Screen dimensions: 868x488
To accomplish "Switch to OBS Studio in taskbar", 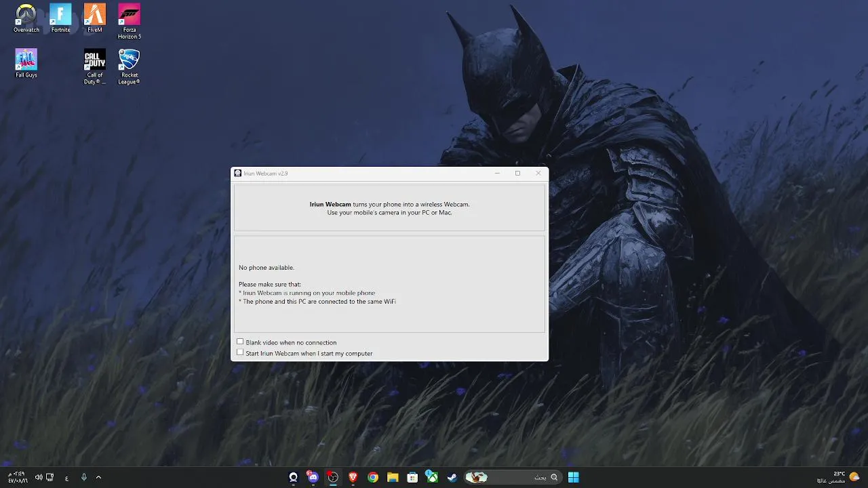I will pos(333,477).
